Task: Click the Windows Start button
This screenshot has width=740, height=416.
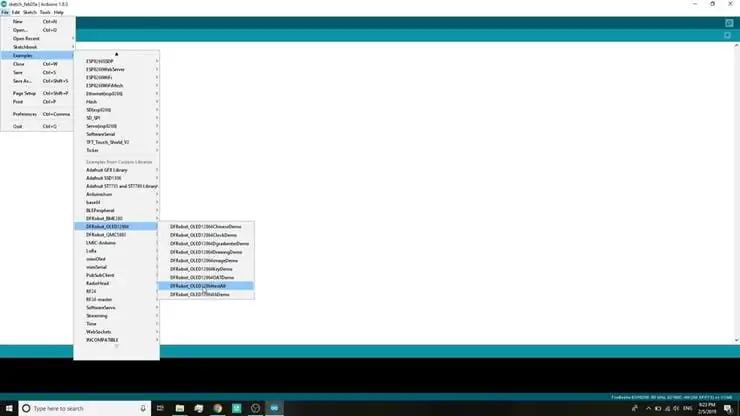Action: click(x=9, y=408)
